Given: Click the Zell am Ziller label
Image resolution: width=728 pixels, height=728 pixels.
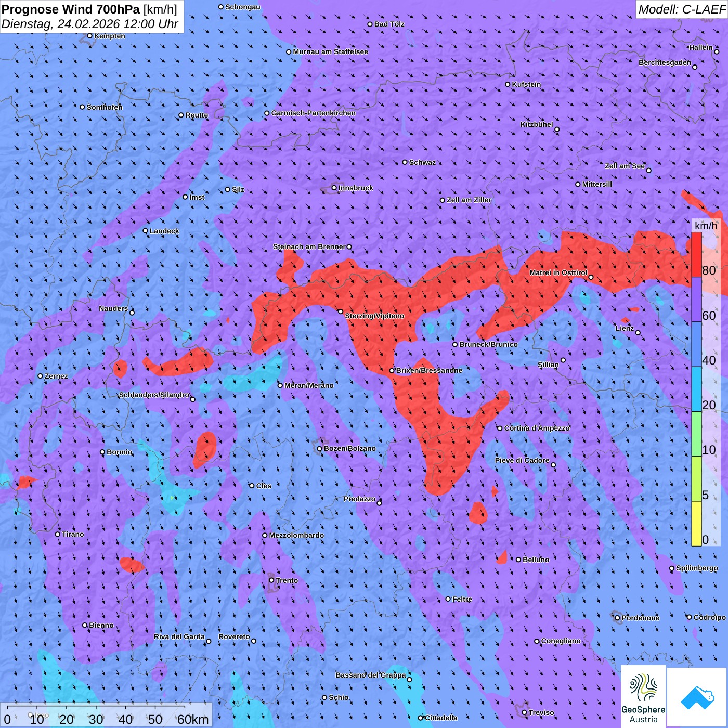Looking at the screenshot, I should [x=469, y=200].
